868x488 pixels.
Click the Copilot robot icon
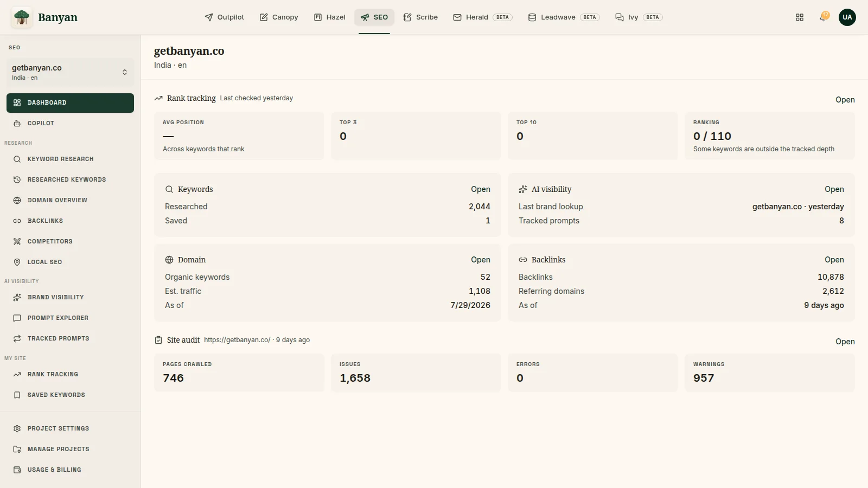[17, 123]
